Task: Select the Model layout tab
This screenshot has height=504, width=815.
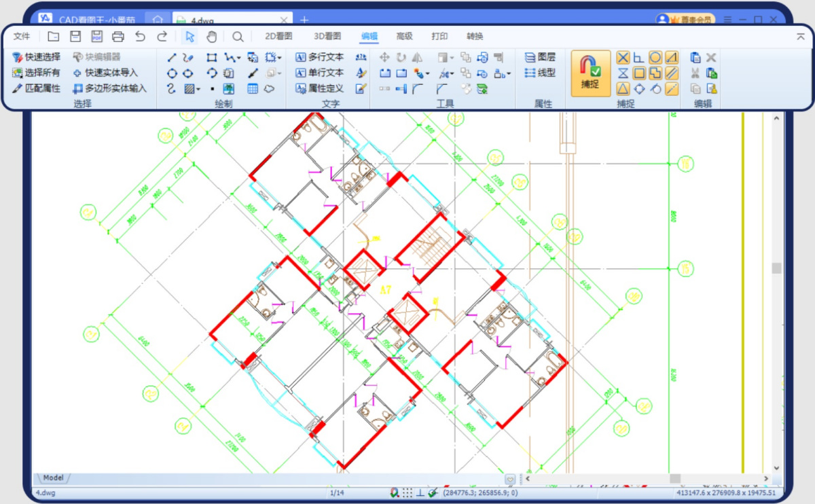Action: (53, 478)
